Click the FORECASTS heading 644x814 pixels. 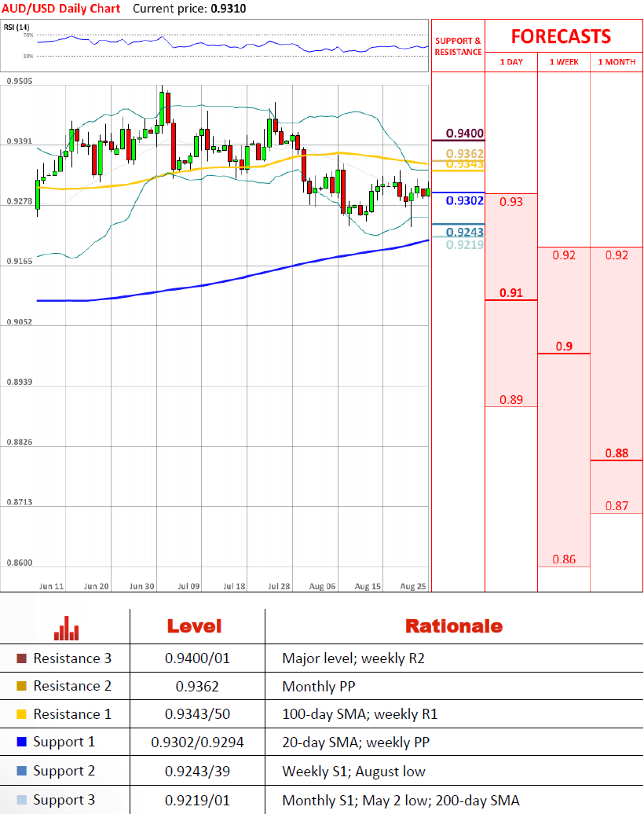[561, 36]
